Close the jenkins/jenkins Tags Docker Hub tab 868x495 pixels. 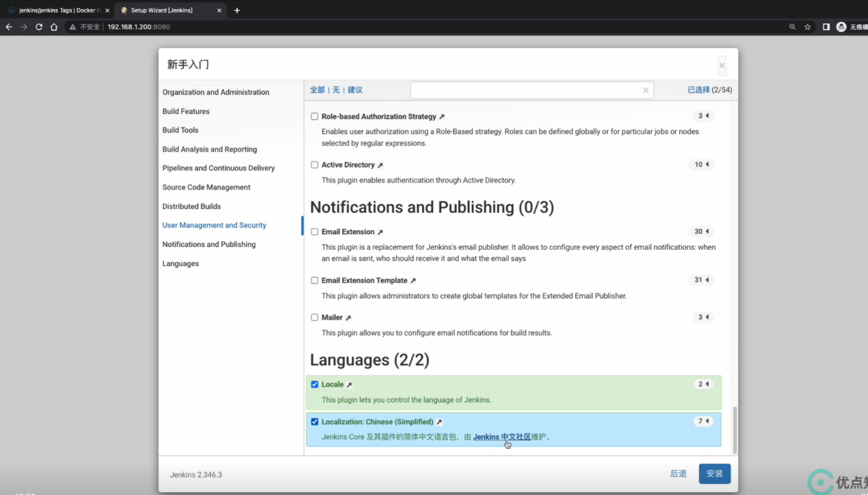click(x=107, y=10)
